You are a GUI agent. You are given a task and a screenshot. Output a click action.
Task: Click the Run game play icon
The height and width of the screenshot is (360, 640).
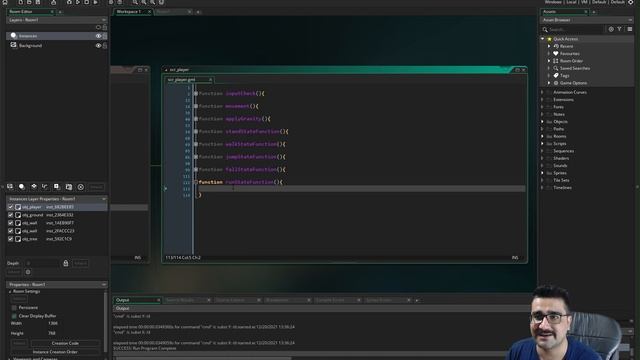pyautogui.click(x=78, y=2)
